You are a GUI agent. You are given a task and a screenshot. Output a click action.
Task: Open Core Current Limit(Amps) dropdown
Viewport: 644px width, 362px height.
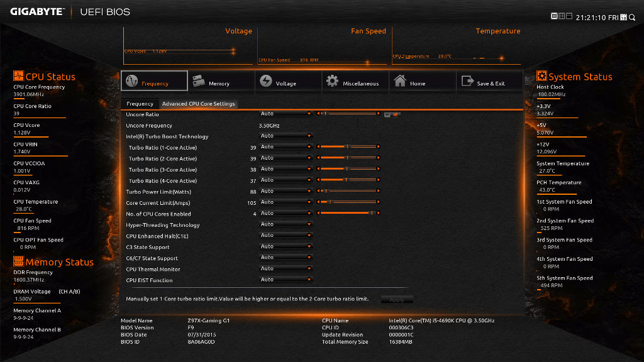[x=286, y=202]
